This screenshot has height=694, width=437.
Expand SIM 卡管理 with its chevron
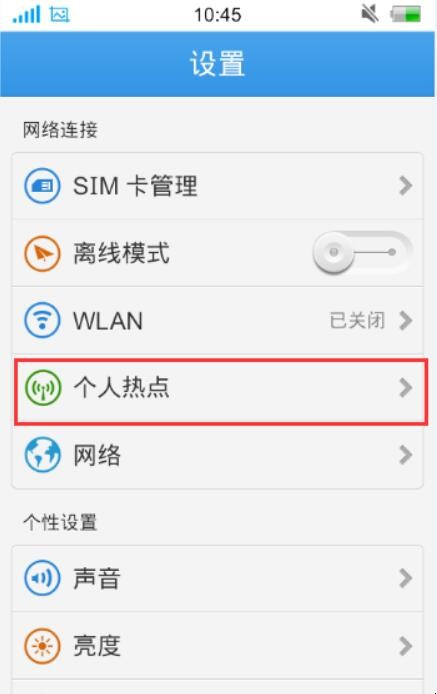pos(405,186)
